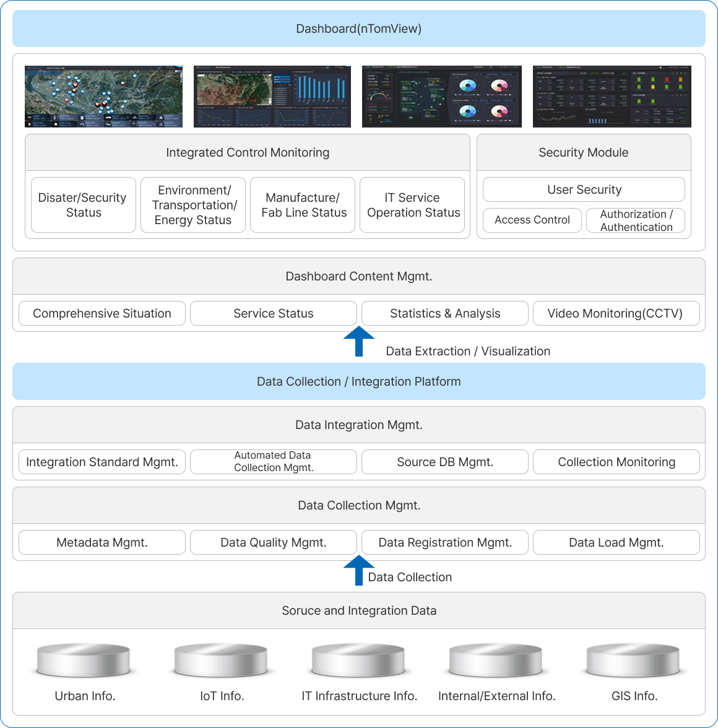Screen dimensions: 718x728
Task: Open Comprehensive Situation item
Action: click(102, 313)
